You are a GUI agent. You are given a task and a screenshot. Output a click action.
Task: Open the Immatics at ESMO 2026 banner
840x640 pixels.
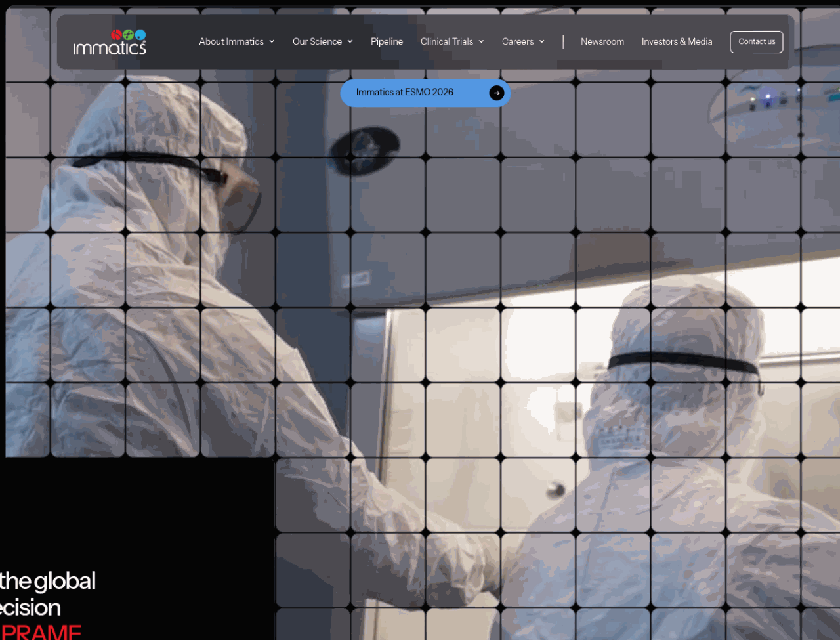coord(425,93)
